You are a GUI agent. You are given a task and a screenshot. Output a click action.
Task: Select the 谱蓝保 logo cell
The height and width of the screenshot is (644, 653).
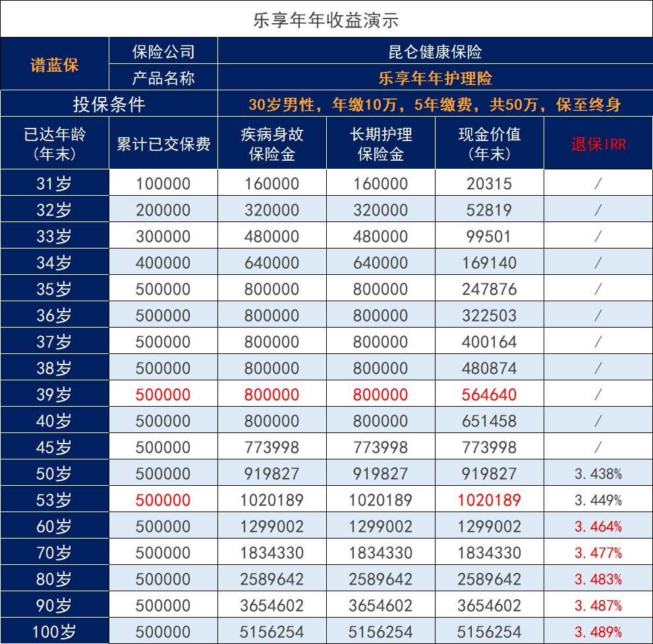55,65
